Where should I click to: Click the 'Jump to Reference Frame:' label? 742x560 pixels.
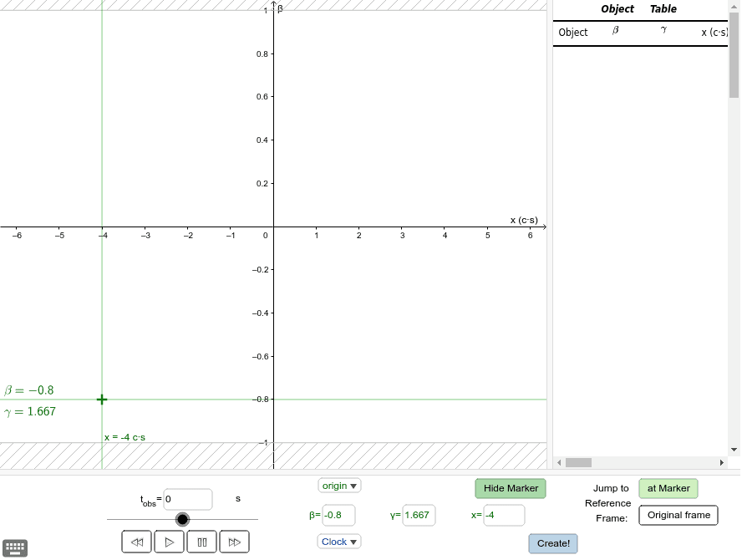(607, 503)
